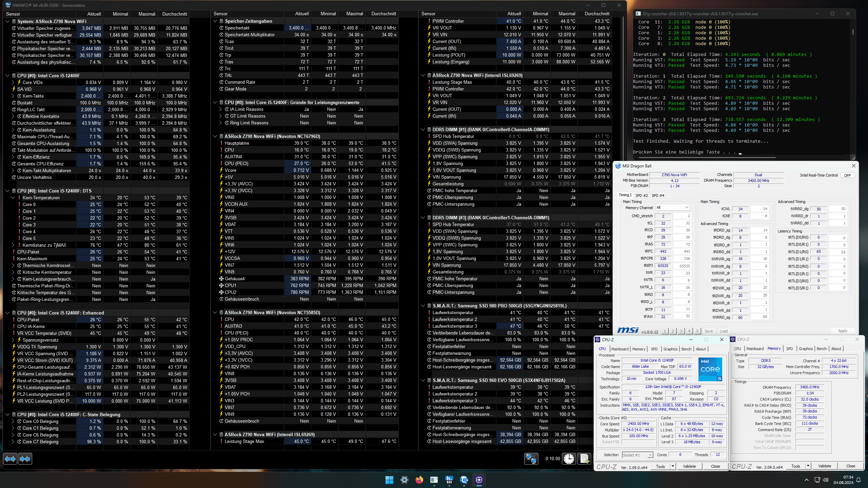Click Durchschnitt column header in first HWiNFO panel
The height and width of the screenshot is (488, 868).
(174, 14)
